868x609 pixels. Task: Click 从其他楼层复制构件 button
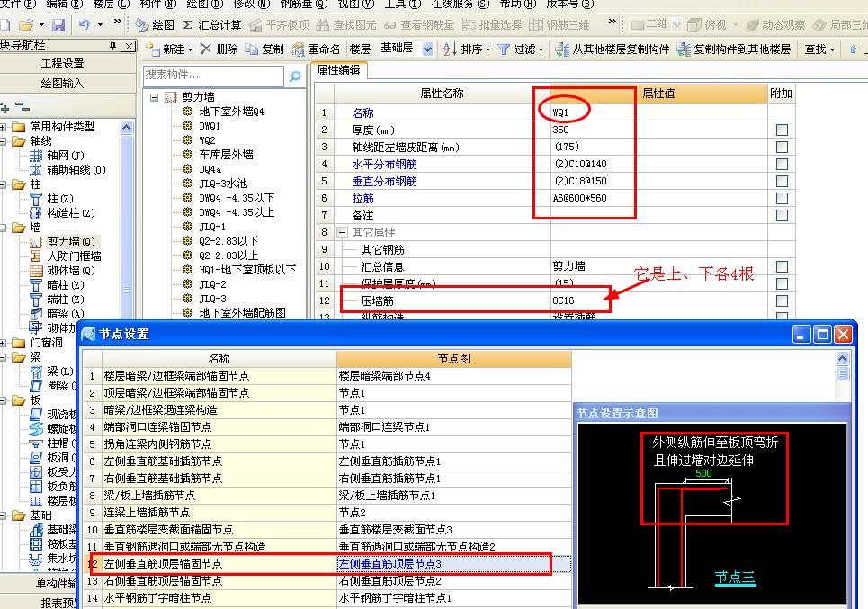pyautogui.click(x=613, y=49)
